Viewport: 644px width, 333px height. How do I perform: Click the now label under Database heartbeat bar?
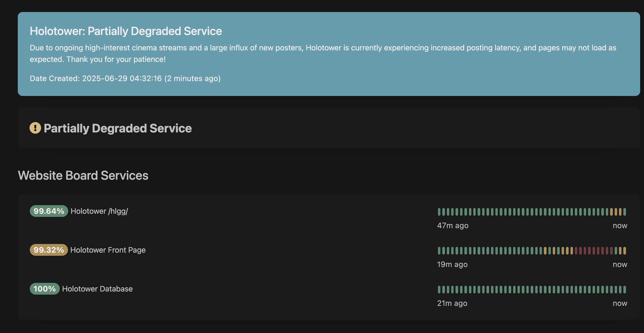coord(620,303)
